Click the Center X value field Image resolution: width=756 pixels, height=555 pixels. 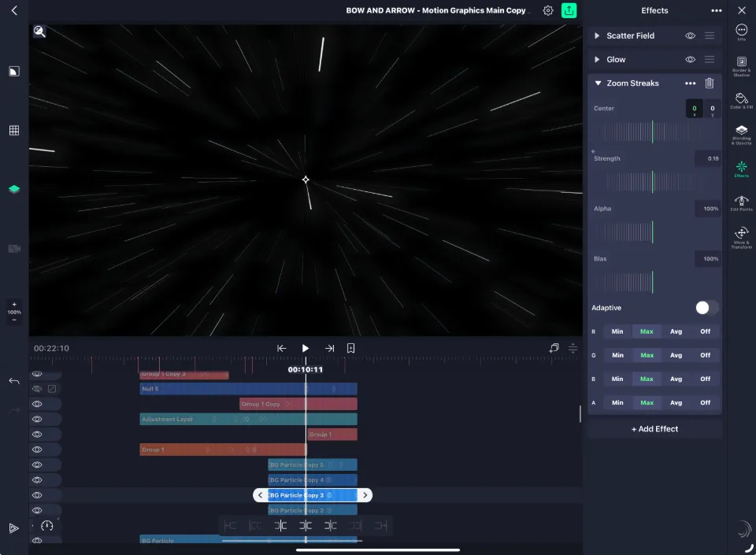695,109
